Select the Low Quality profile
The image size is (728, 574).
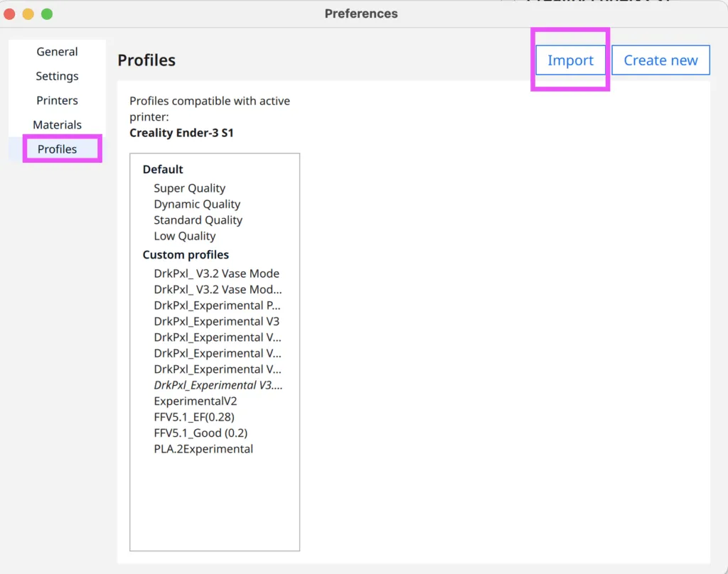[x=184, y=236]
